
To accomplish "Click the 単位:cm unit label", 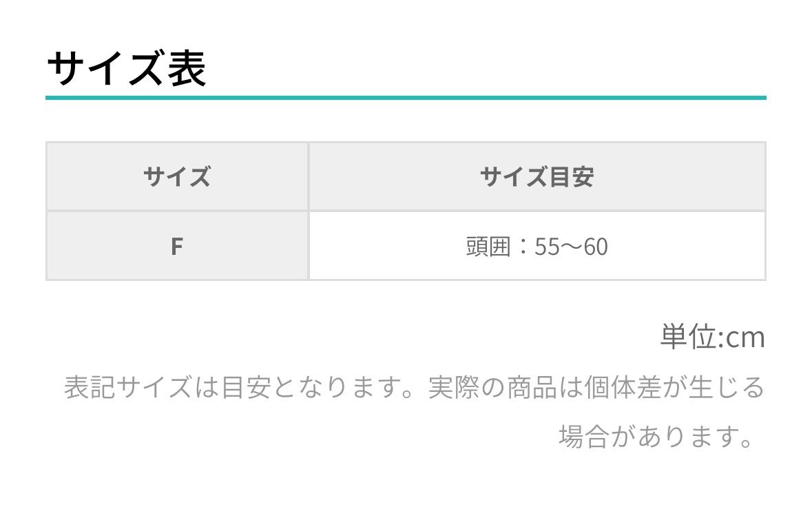I will tap(712, 337).
